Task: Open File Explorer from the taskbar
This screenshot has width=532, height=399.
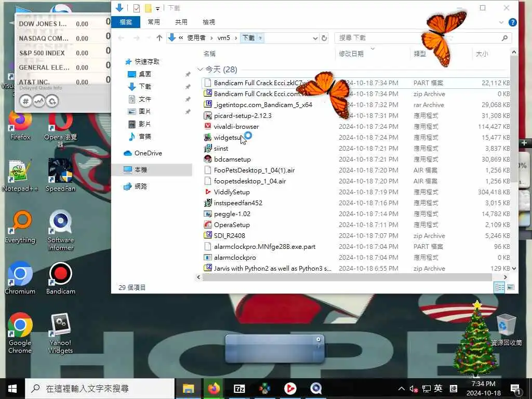Action: pyautogui.click(x=188, y=389)
